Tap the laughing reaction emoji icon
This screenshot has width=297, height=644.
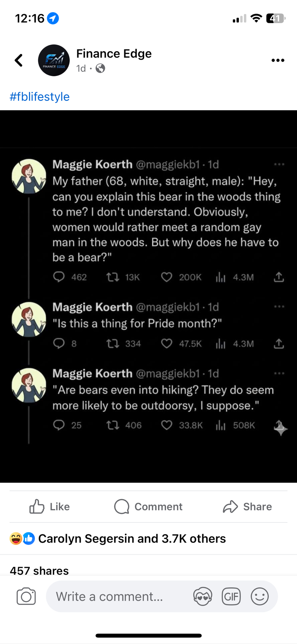[16, 538]
